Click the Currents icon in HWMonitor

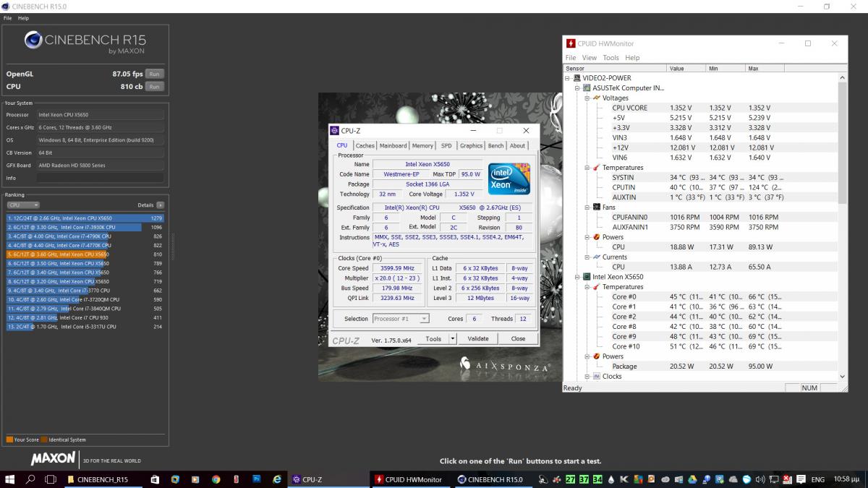tap(596, 257)
